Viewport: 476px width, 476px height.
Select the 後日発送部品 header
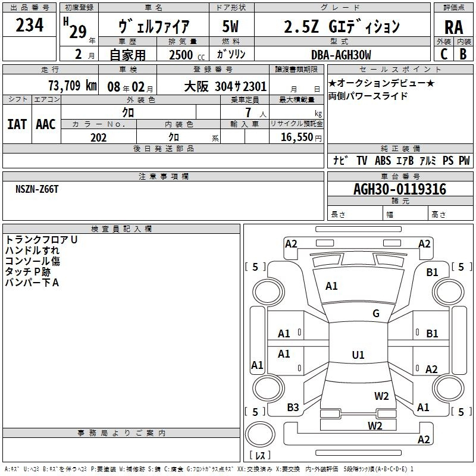[163, 149]
